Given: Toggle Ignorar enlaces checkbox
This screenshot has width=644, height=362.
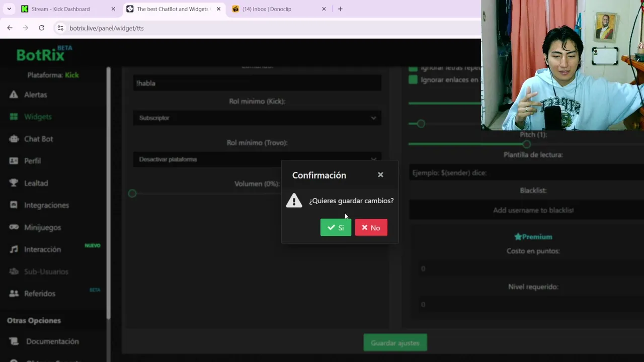Looking at the screenshot, I should tap(413, 79).
